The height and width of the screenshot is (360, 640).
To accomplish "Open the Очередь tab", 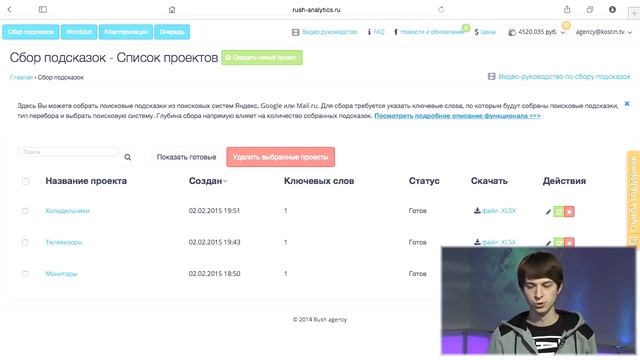I will pos(172,32).
